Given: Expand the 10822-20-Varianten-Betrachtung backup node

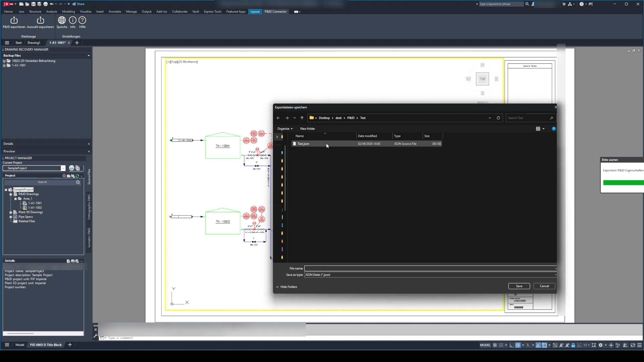Looking at the screenshot, I should (x=4, y=61).
